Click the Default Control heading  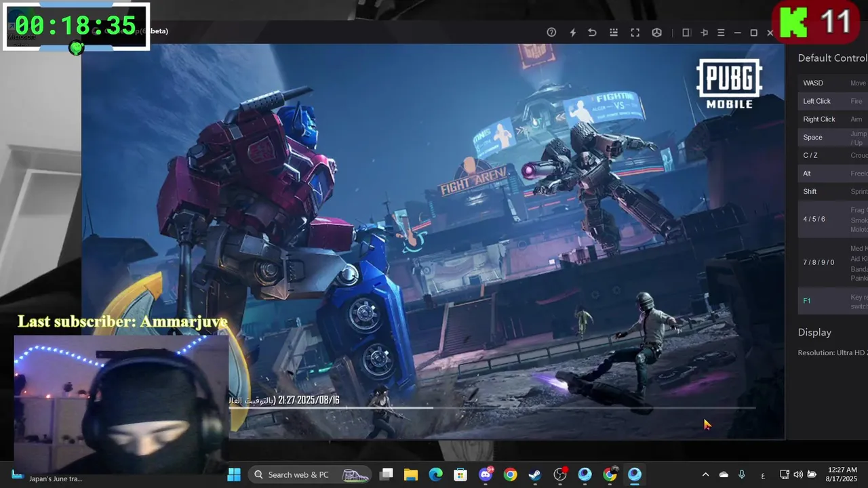[833, 58]
